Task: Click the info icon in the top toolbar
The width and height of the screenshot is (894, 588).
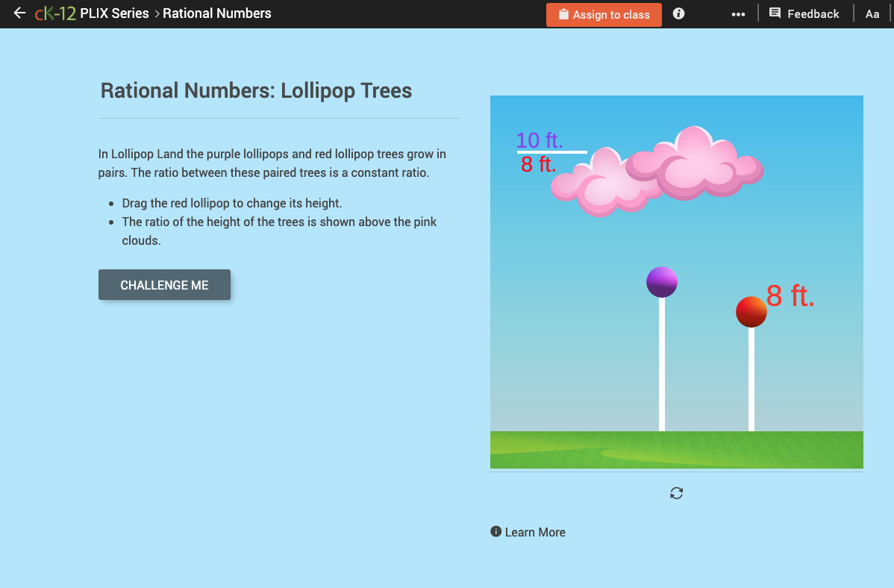Action: tap(678, 13)
